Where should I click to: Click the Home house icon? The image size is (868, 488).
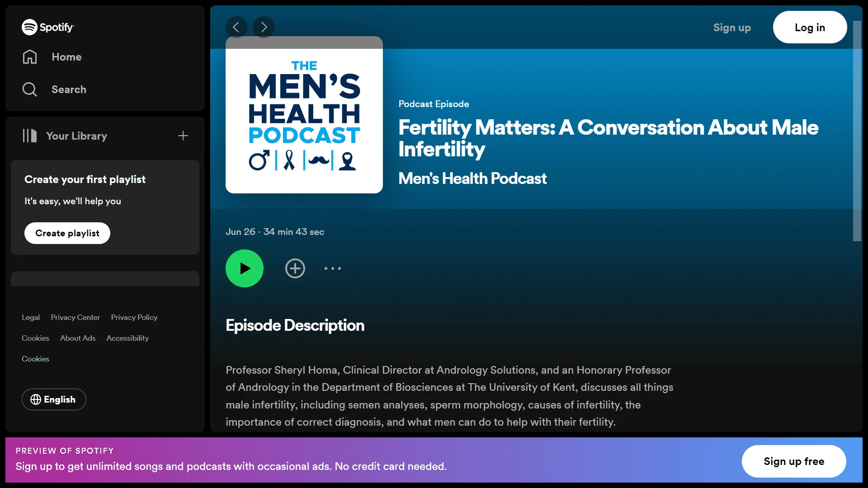point(30,57)
